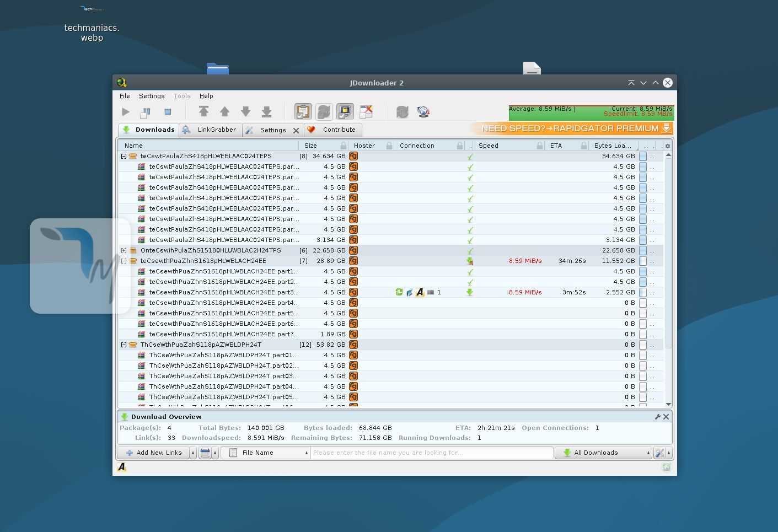Collapse the teCswtPaulaZhS418pHLWEBLAAC024TEPS package

point(124,157)
